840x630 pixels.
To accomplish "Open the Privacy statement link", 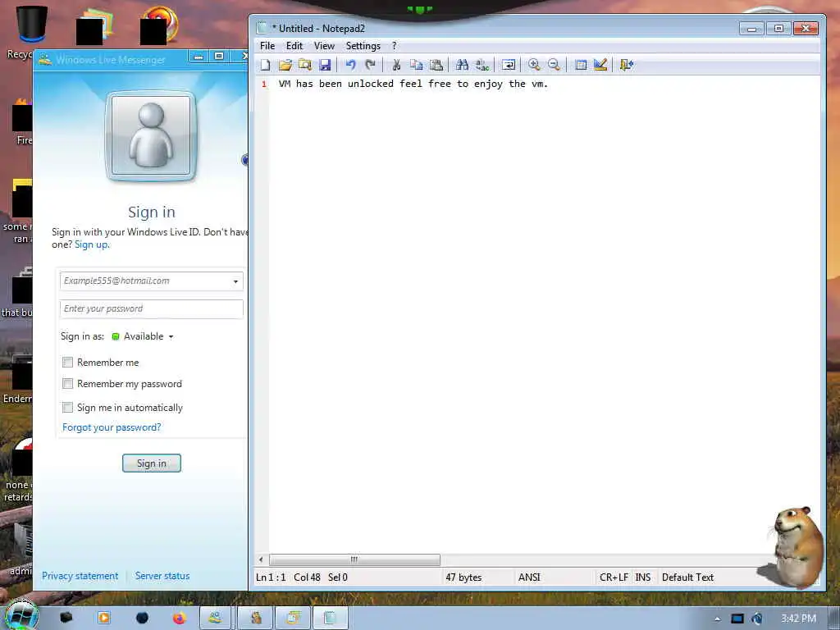I will pos(80,576).
